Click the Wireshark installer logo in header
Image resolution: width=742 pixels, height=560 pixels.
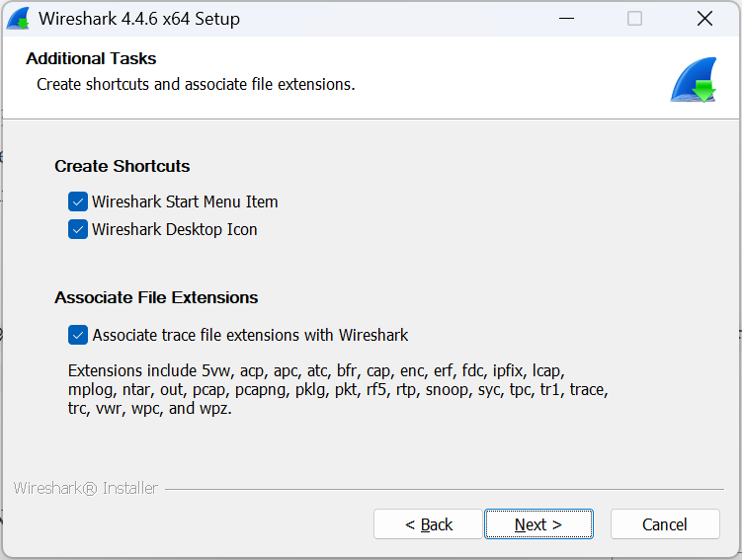694,79
